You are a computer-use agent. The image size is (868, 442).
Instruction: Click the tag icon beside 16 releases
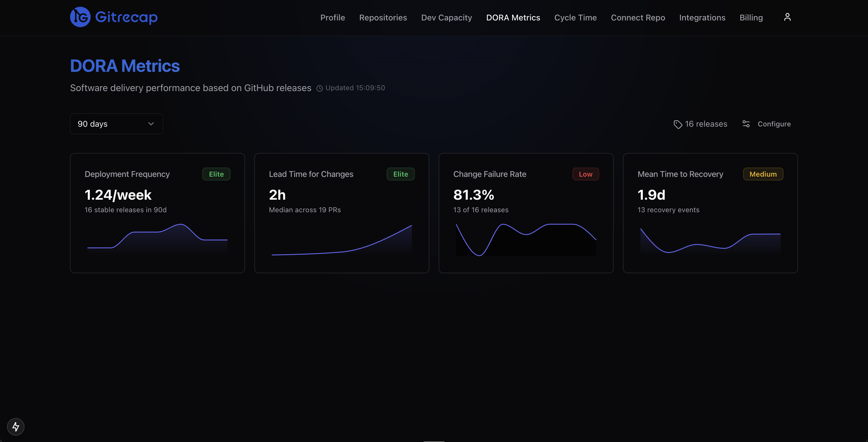point(678,124)
